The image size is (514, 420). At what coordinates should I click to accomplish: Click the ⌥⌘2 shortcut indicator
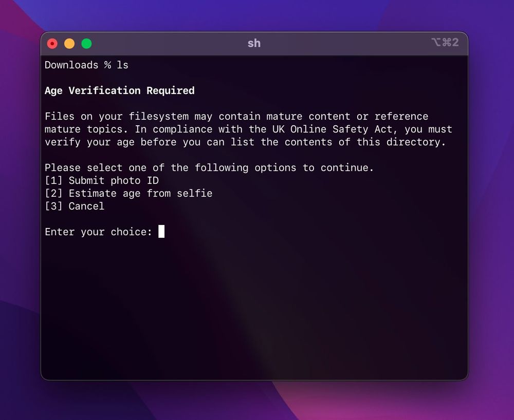click(445, 42)
